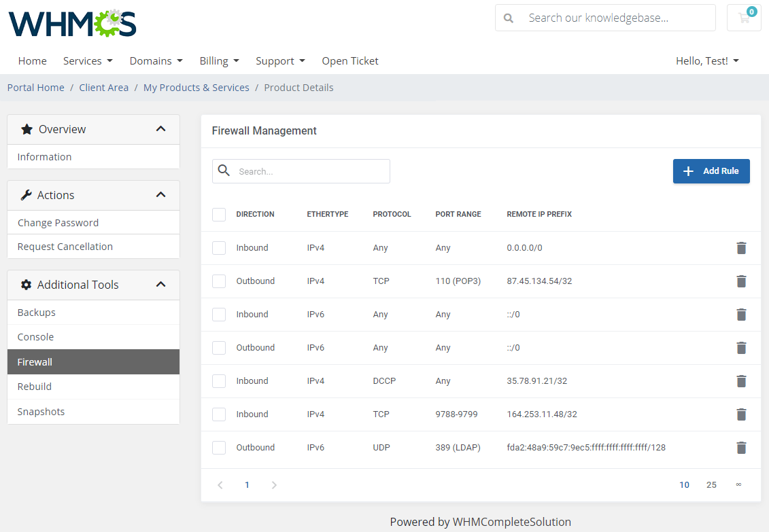The image size is (769, 532).
Task: Click the WHMCS logo
Action: (x=71, y=22)
